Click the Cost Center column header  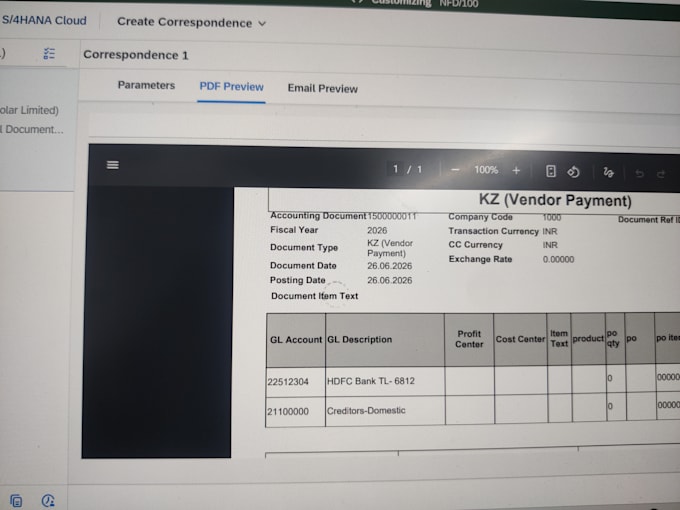[520, 339]
